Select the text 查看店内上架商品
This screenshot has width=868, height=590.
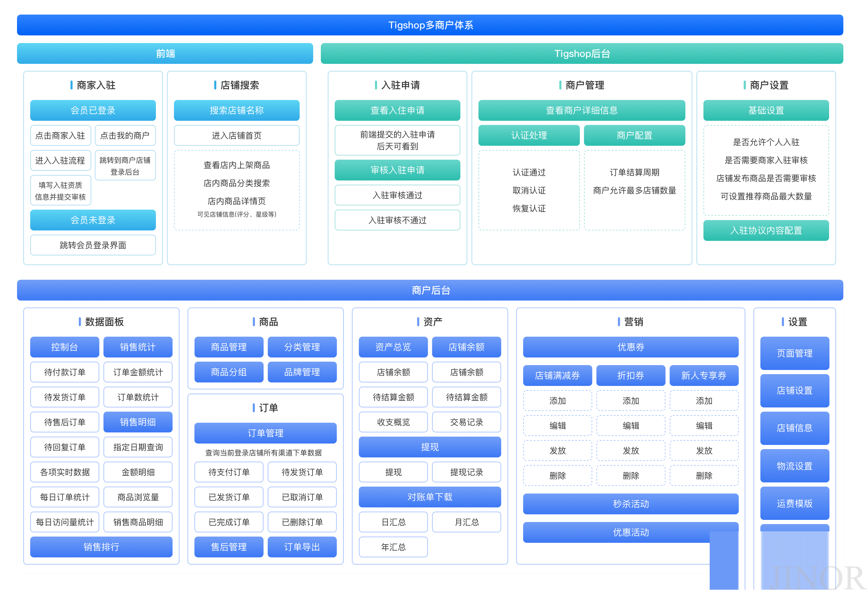coord(237,165)
